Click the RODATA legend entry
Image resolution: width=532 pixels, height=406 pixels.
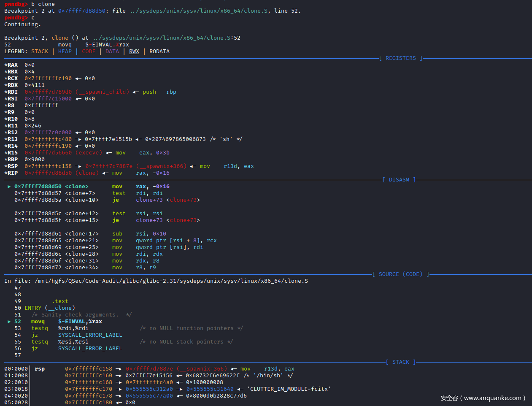[159, 51]
